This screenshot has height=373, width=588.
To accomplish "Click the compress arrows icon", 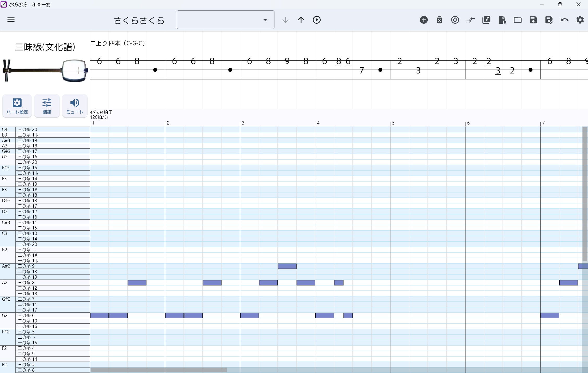I will coord(471,20).
